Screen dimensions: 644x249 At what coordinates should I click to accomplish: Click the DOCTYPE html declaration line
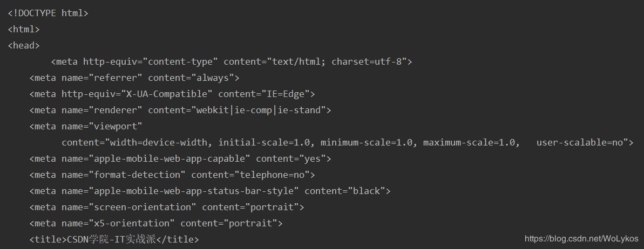coord(48,13)
